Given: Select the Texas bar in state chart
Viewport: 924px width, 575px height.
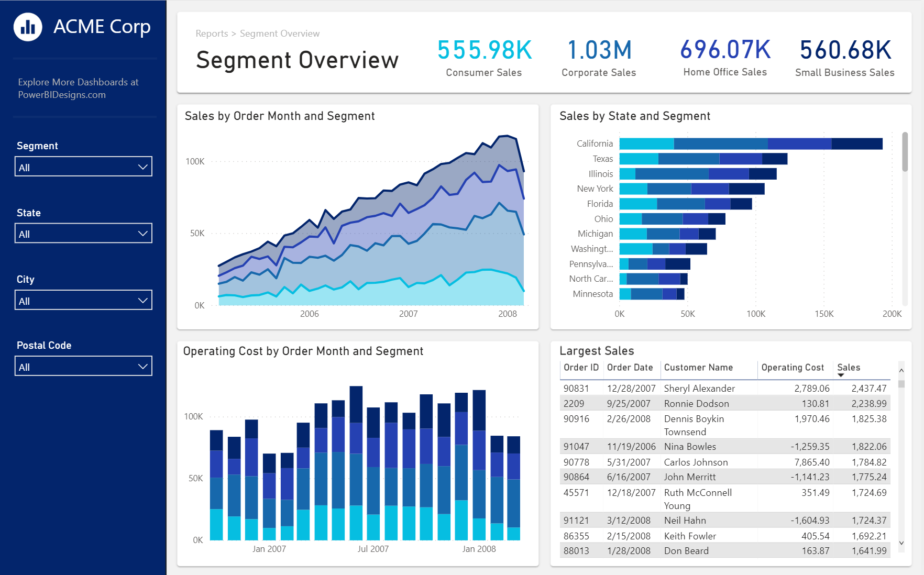Looking at the screenshot, I should click(x=703, y=159).
